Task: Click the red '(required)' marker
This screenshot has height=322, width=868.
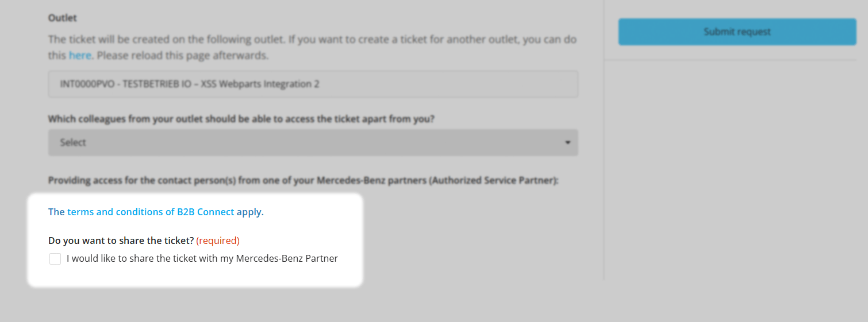Action: (x=218, y=240)
